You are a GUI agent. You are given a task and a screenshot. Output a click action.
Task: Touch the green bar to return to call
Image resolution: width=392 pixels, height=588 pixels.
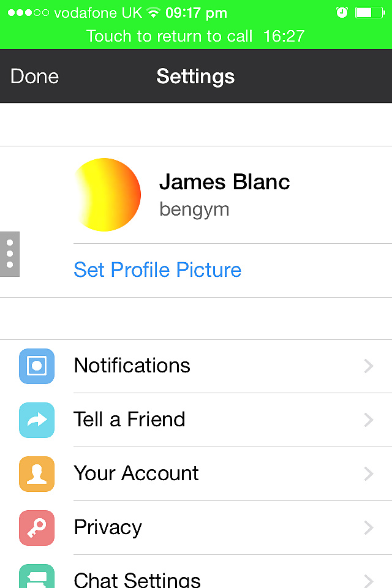coord(196,36)
